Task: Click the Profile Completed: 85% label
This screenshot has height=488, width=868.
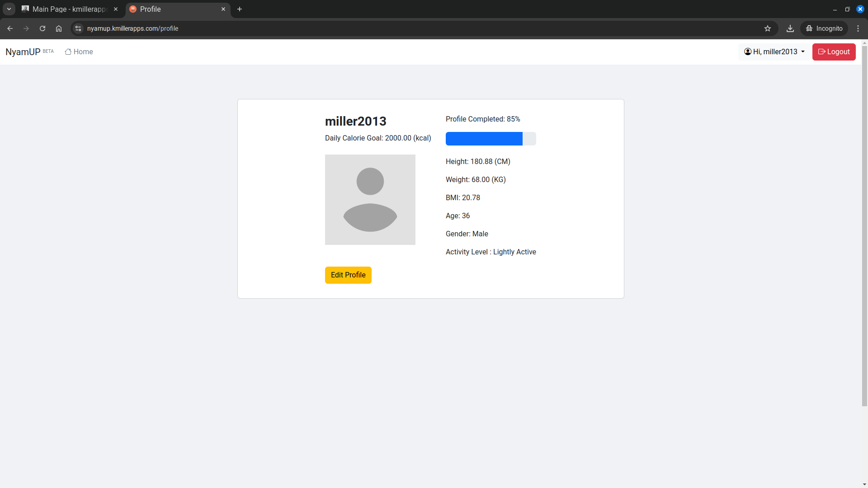Action: tap(483, 119)
